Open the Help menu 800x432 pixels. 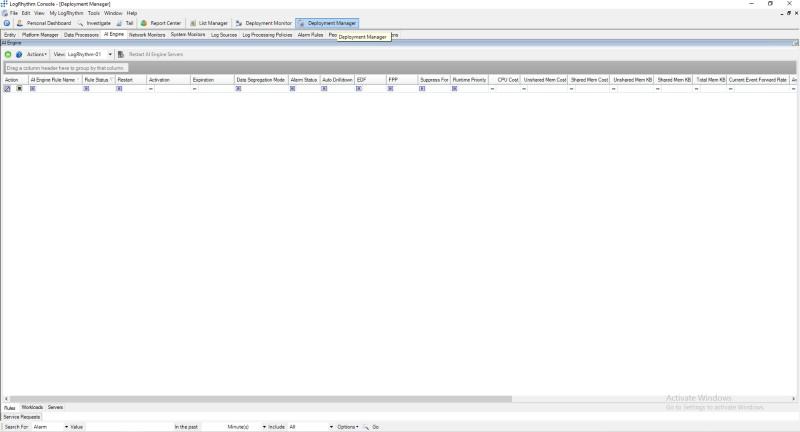pos(132,13)
